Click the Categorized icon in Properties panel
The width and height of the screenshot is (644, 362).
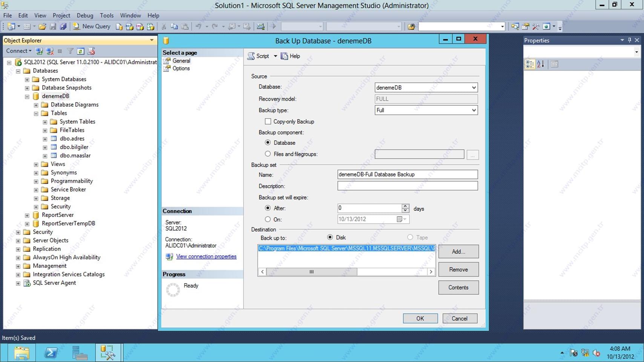click(530, 64)
